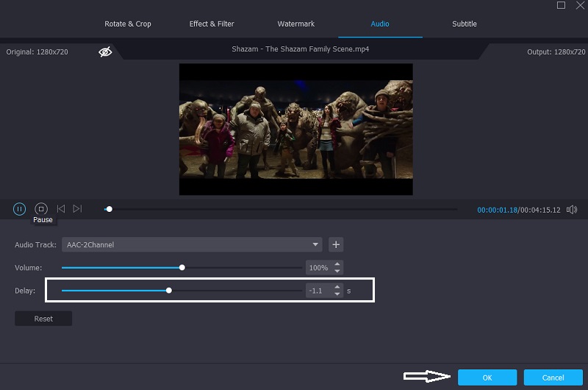The image size is (588, 390).
Task: Decrease delay with the down stepper arrow
Action: [x=337, y=294]
